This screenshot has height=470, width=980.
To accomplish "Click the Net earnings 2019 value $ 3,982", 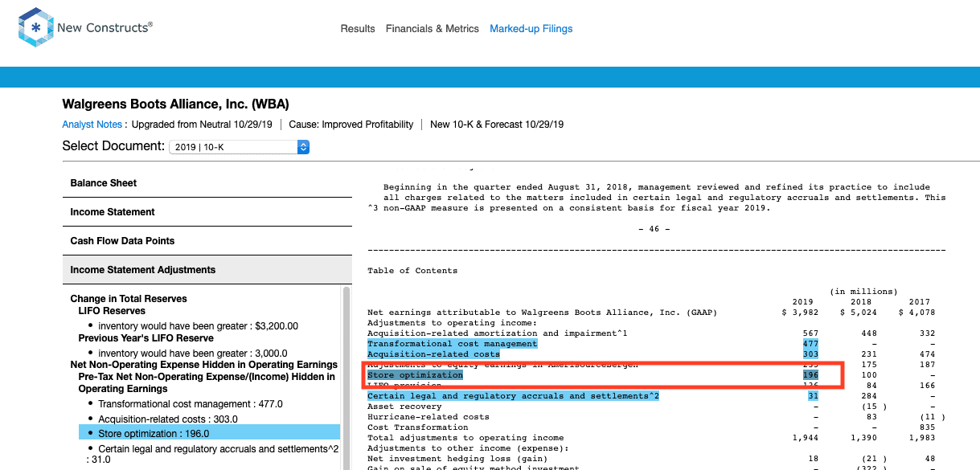I will point(800,313).
